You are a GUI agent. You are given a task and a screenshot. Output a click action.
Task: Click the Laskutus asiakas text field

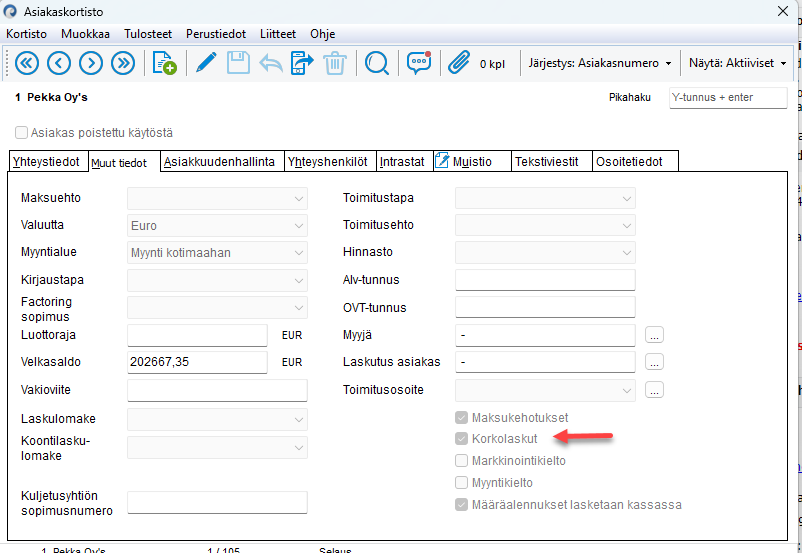pos(545,362)
